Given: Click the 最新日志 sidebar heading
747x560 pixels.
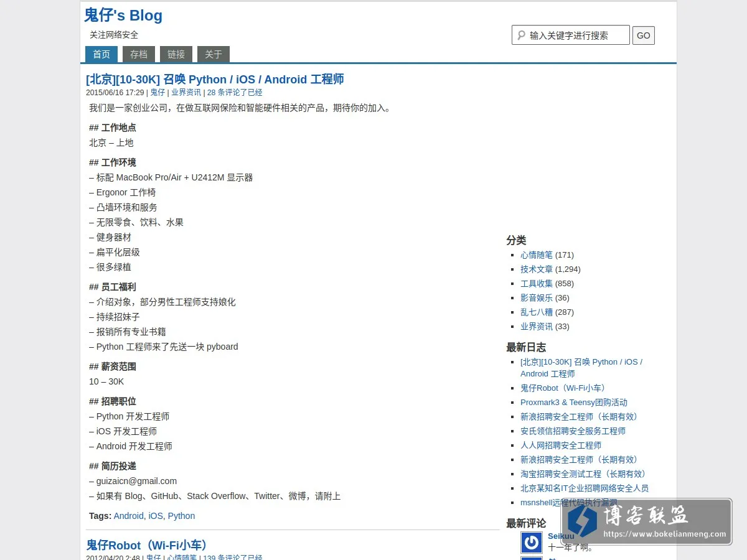Looking at the screenshot, I should pyautogui.click(x=526, y=347).
